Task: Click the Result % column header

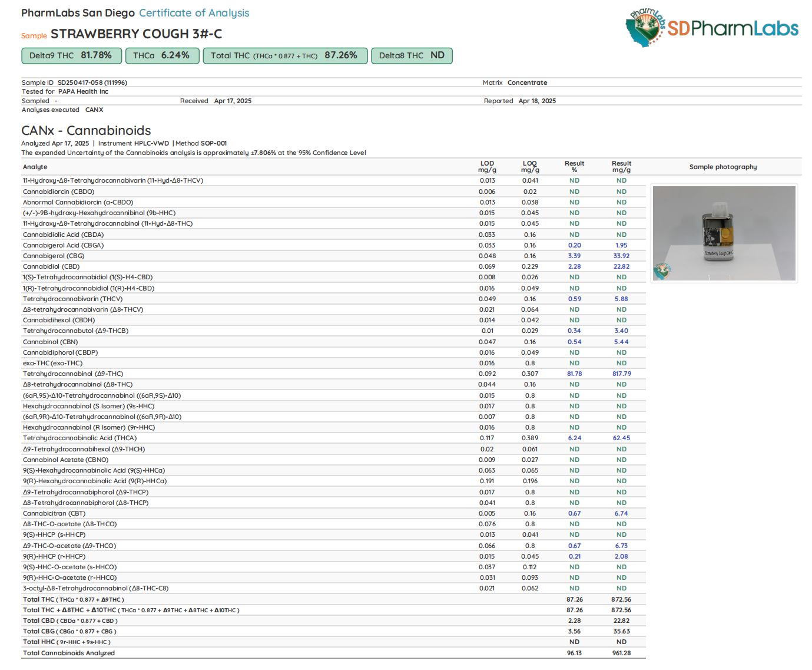Action: coord(574,167)
